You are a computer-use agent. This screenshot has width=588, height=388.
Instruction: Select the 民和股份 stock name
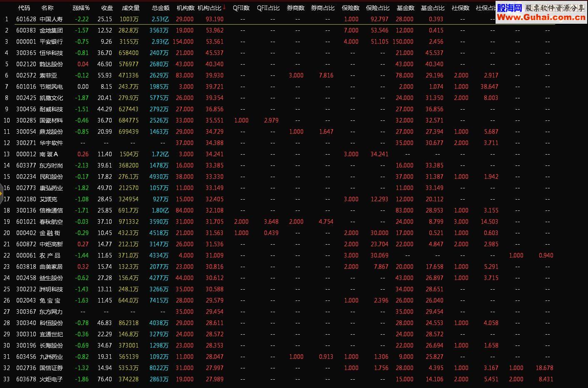pos(51,177)
